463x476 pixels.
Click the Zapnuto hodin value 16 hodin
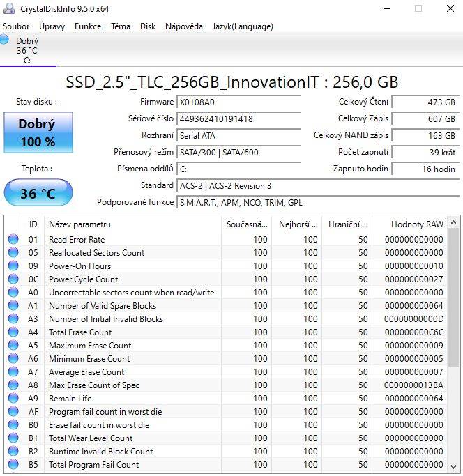(425, 169)
